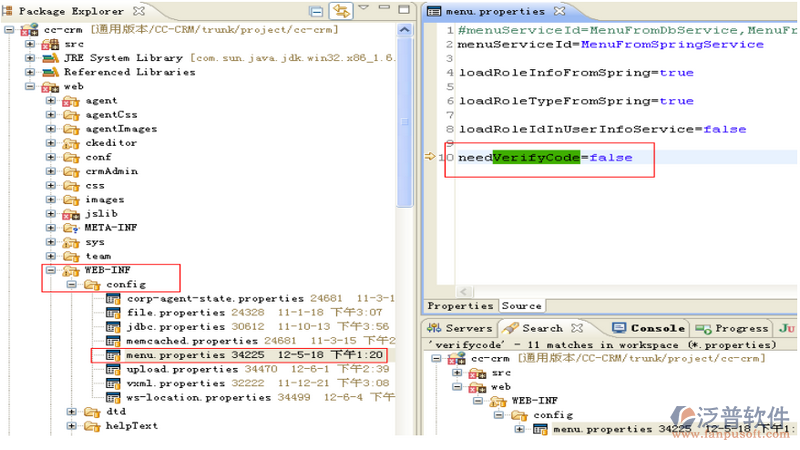Click the jdbc.properties file icon
The height and width of the screenshot is (450, 800).
(x=113, y=326)
